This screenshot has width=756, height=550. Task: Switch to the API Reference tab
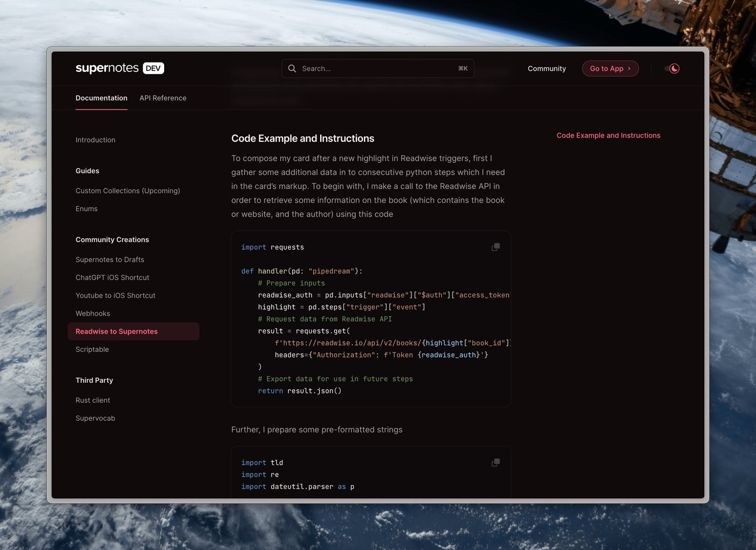163,98
